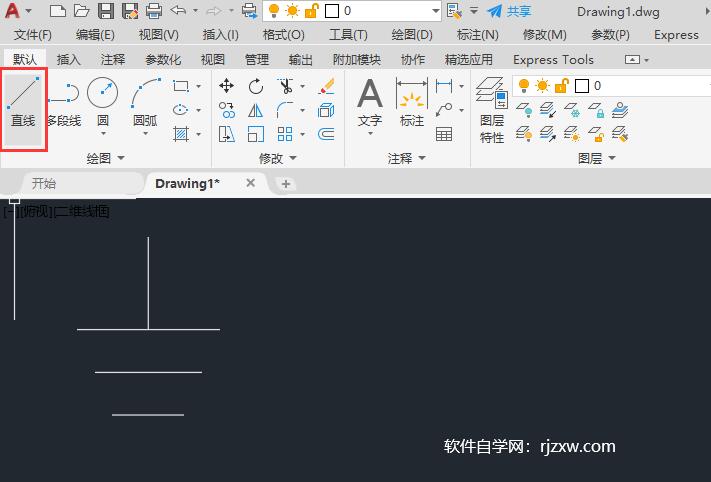Select the 圆弧 arc tool
Image resolution: width=711 pixels, height=482 pixels.
[x=146, y=99]
